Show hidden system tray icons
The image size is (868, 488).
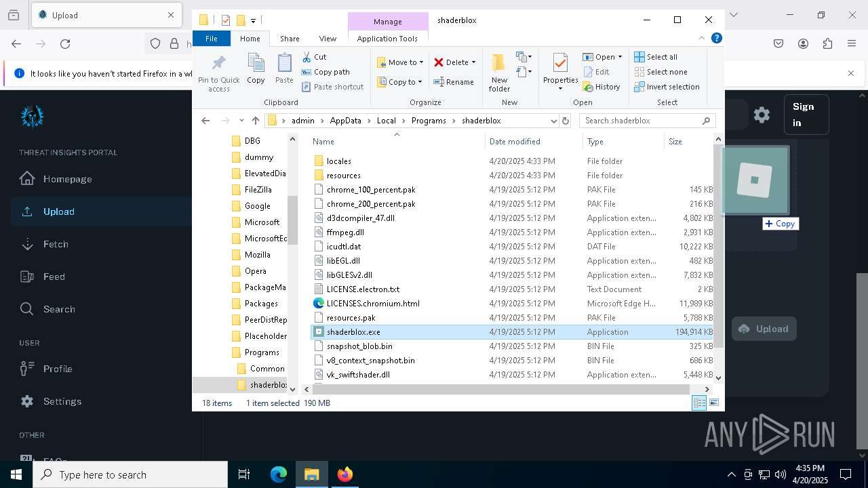[731, 474]
